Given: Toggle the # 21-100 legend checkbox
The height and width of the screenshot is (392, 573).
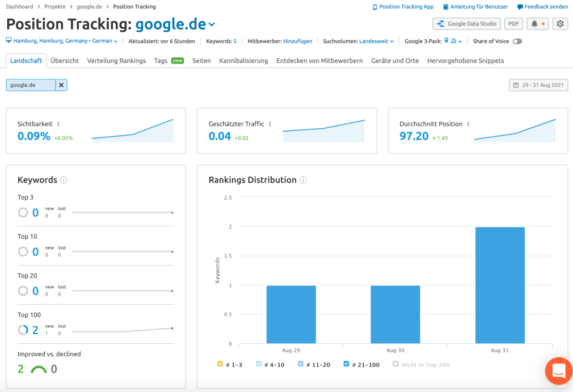Looking at the screenshot, I should pos(346,364).
